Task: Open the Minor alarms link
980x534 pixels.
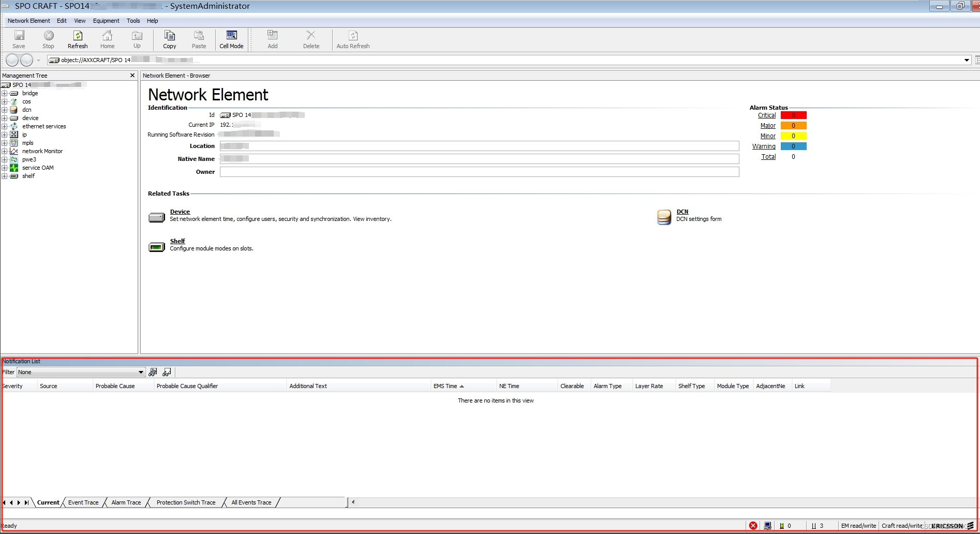Action: click(x=768, y=136)
